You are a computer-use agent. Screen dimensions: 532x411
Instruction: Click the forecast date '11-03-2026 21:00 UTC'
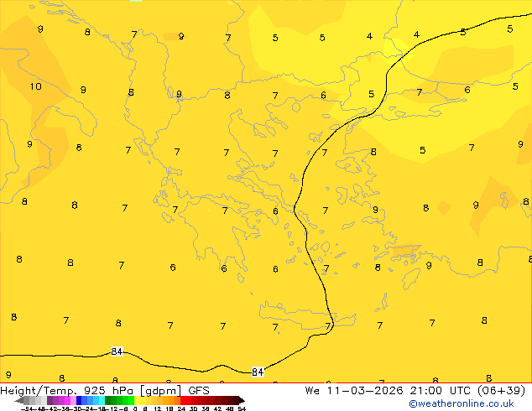(x=399, y=391)
